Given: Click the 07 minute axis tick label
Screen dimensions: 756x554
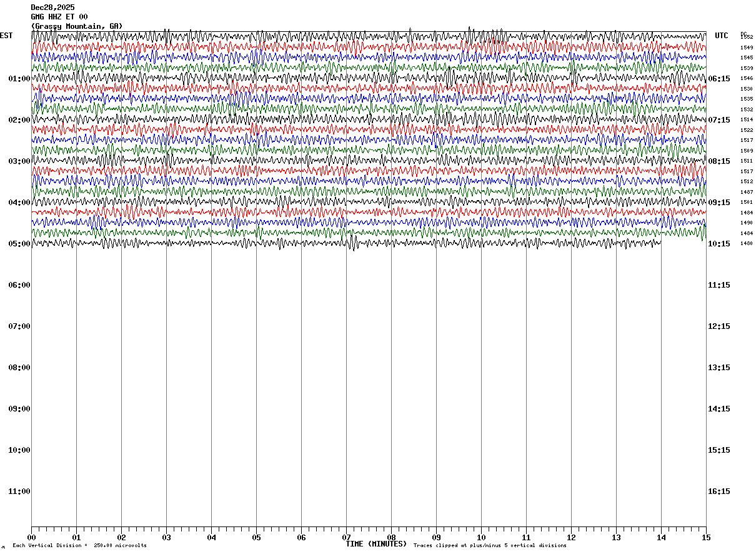Looking at the screenshot, I should pos(346,538).
